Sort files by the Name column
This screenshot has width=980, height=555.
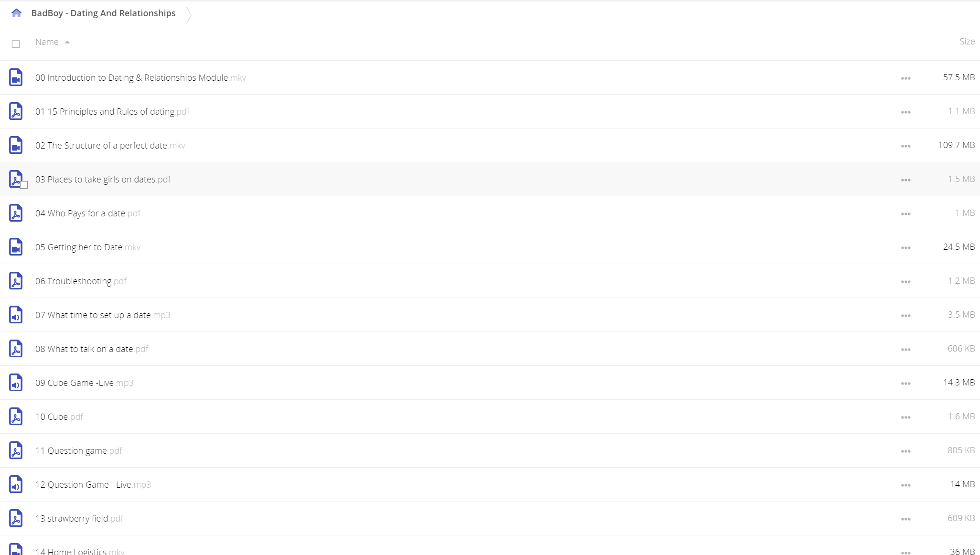coord(47,42)
